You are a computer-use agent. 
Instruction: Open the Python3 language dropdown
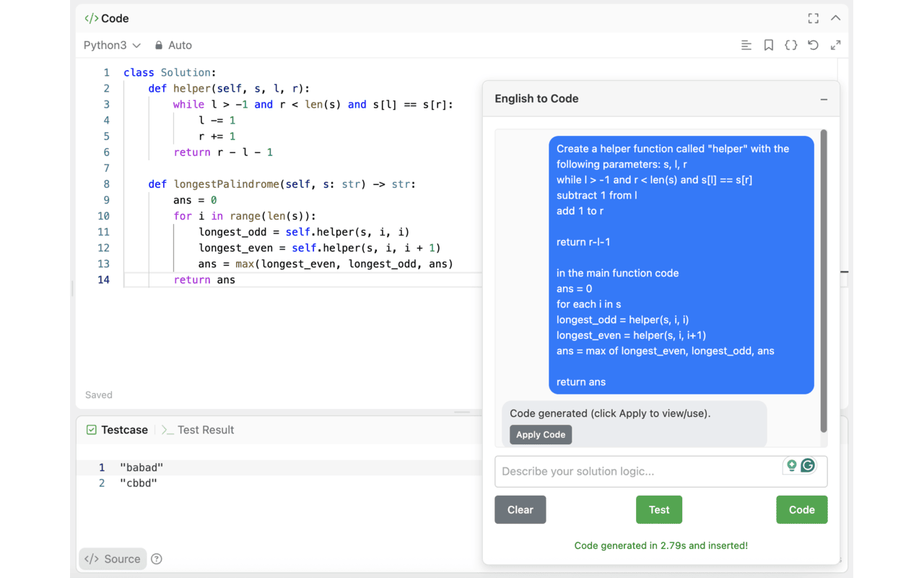pos(112,45)
